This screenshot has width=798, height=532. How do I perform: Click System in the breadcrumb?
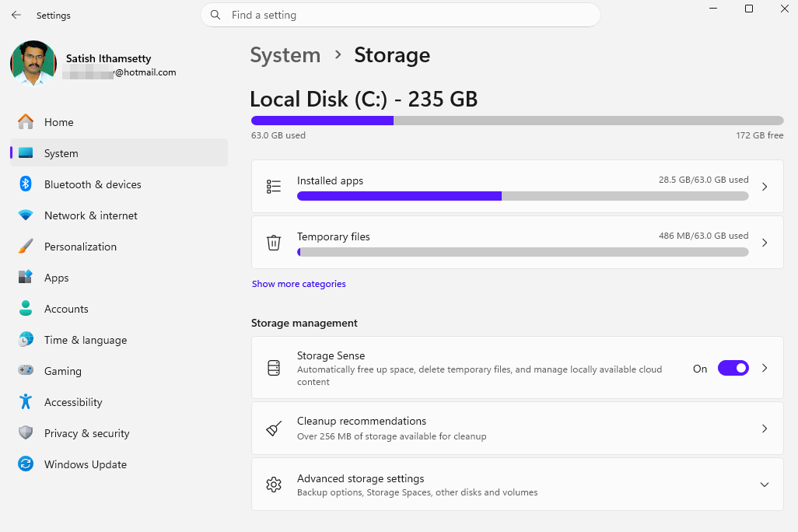tap(285, 55)
